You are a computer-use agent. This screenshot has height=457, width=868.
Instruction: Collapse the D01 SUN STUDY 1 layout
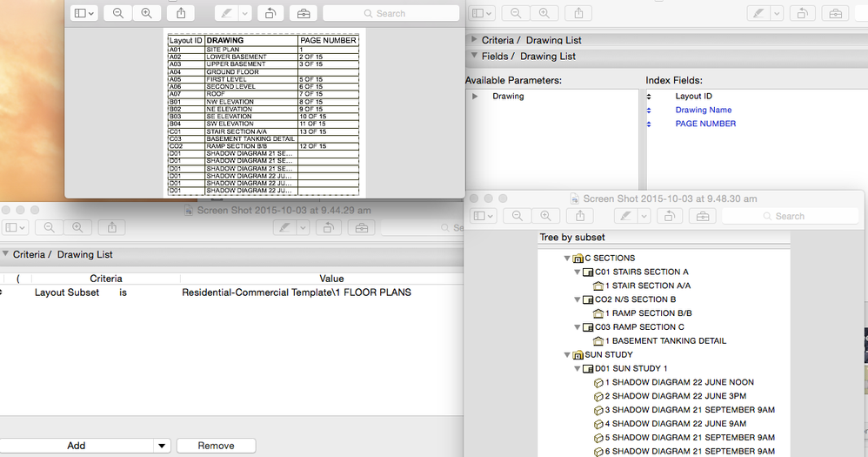pos(578,368)
